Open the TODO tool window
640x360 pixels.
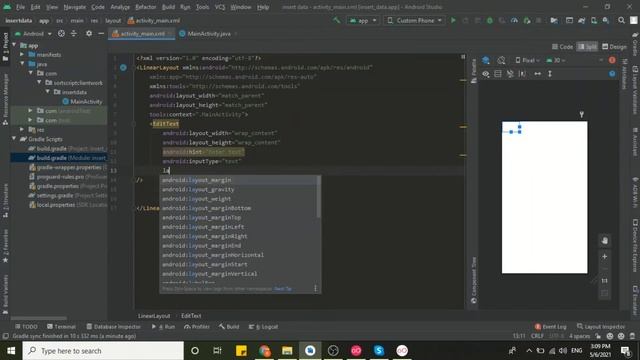[26, 327]
